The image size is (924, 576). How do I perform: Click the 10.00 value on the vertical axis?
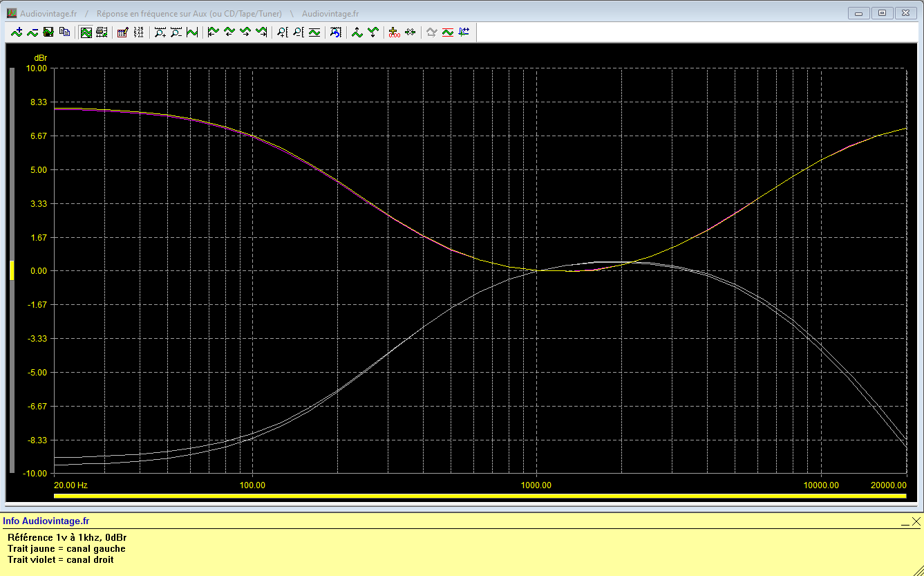(x=36, y=68)
